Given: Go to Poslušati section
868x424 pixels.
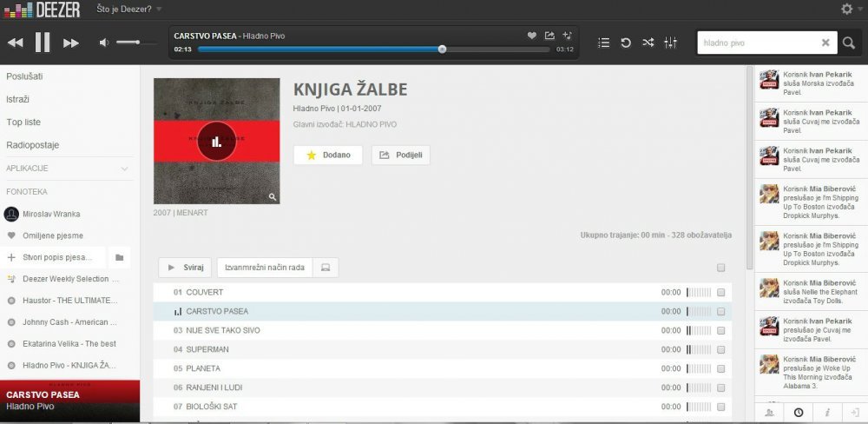Looking at the screenshot, I should point(24,76).
